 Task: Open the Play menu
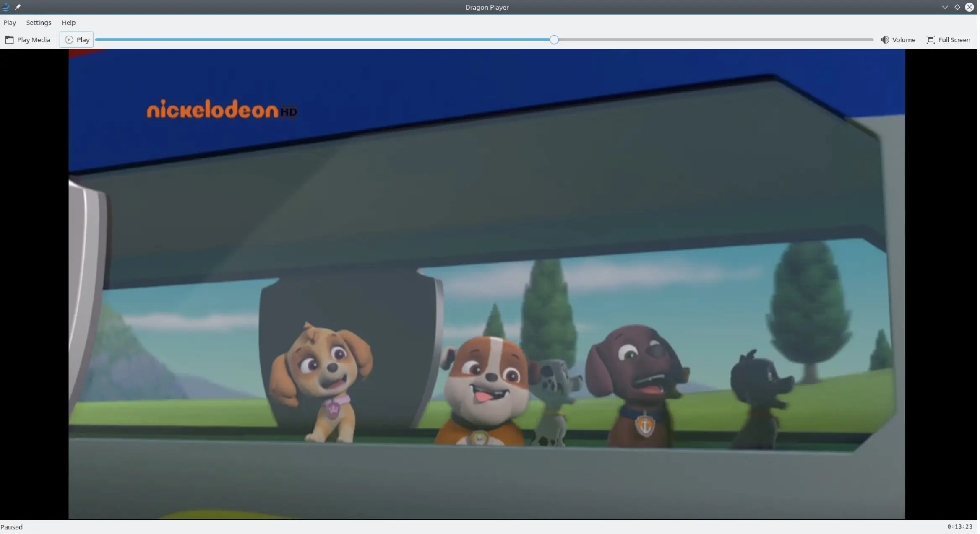click(x=9, y=22)
